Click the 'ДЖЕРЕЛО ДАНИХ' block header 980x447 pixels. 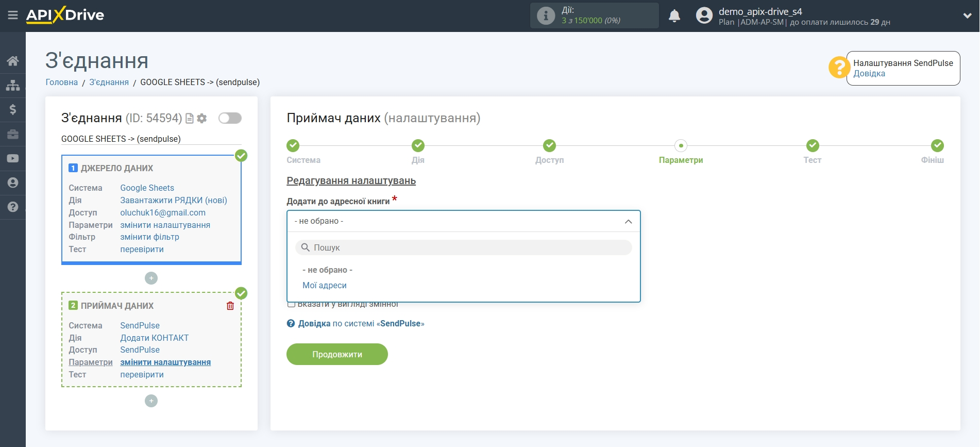[117, 169]
